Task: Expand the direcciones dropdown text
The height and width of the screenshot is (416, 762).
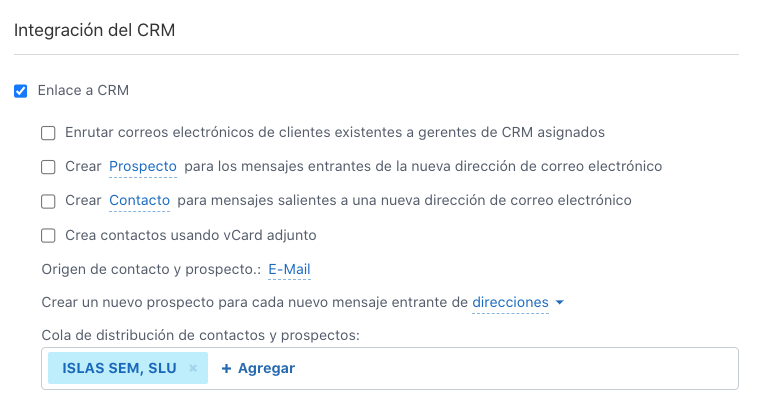Action: [x=510, y=302]
